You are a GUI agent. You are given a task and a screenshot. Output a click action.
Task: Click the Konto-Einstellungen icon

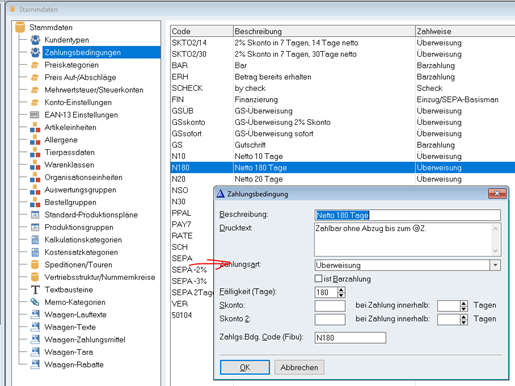(x=35, y=102)
